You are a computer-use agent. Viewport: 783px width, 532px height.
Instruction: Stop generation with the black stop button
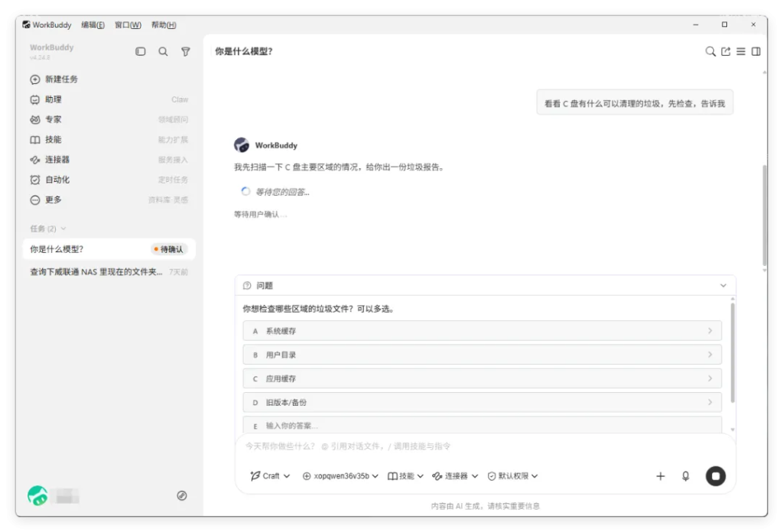[x=716, y=476]
